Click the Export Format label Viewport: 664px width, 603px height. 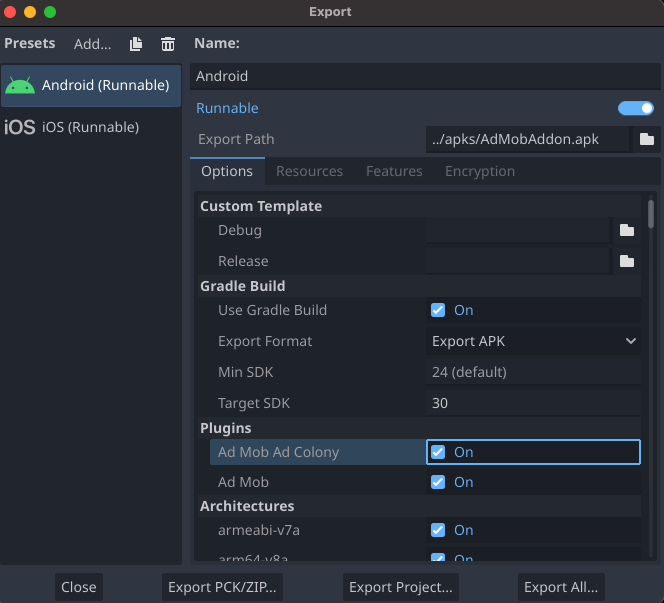(265, 341)
